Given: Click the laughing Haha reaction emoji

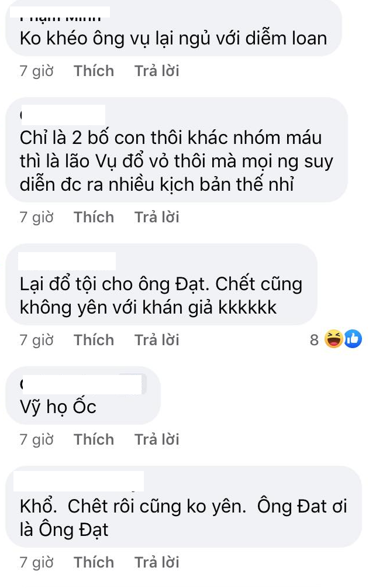Looking at the screenshot, I should (334, 339).
